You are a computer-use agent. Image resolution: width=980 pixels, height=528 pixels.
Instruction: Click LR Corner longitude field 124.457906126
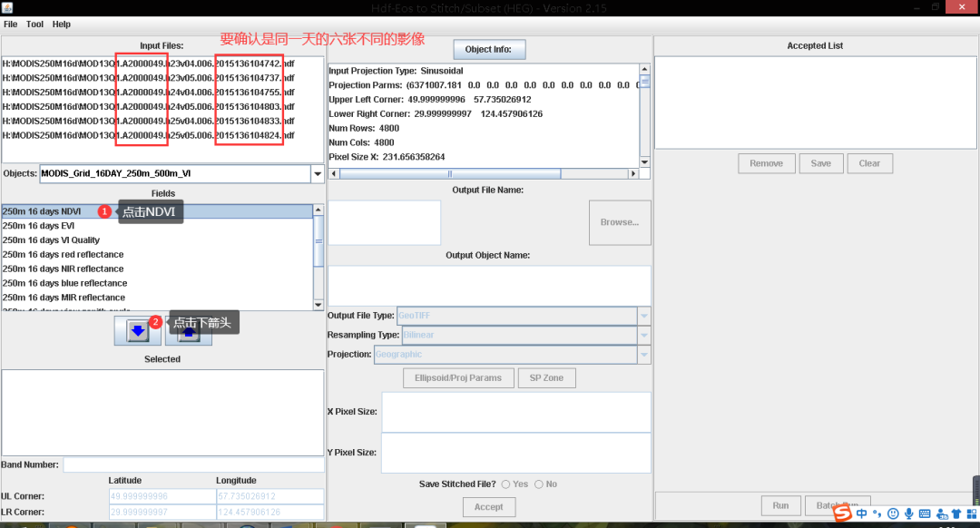tap(270, 512)
